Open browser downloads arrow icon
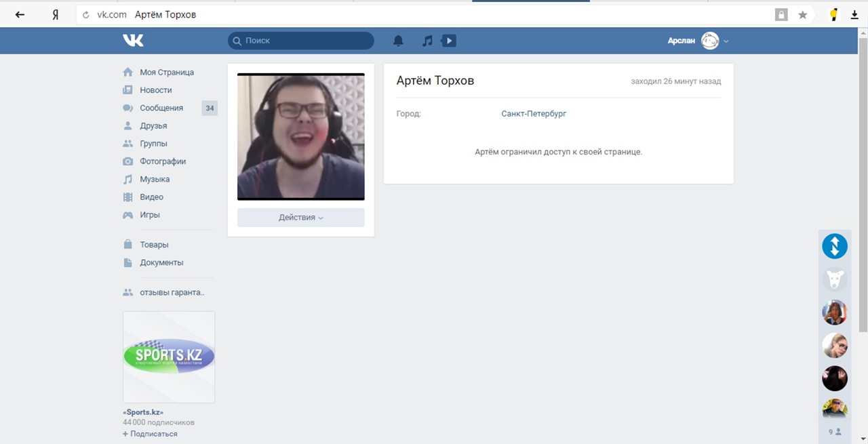Image resolution: width=868 pixels, height=444 pixels. [854, 14]
